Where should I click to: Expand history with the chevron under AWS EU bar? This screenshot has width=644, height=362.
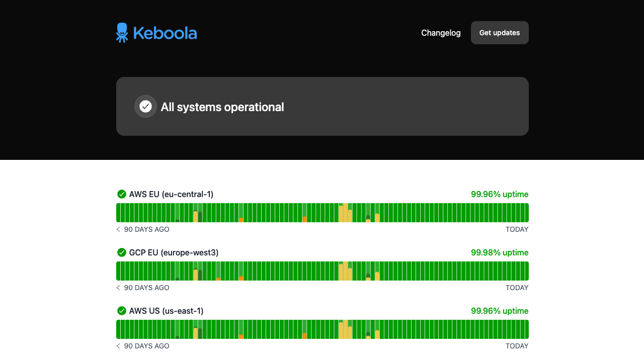(118, 229)
